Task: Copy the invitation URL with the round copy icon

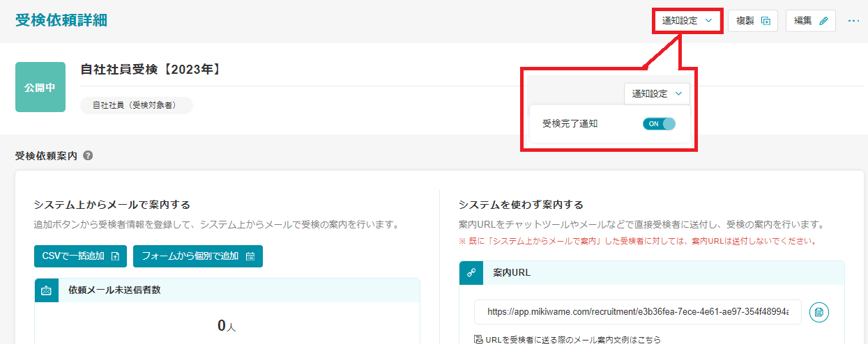Action: (819, 312)
